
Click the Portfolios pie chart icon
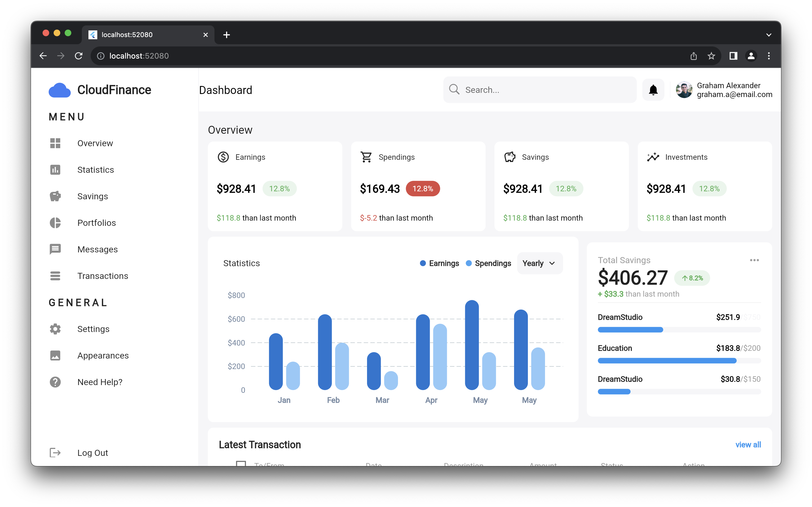pos(55,222)
